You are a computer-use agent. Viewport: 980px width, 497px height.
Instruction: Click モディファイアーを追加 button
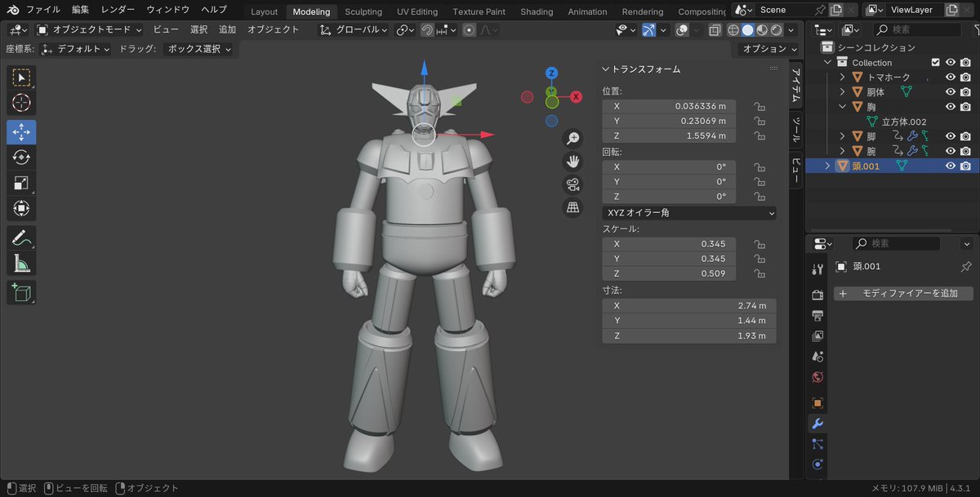904,293
